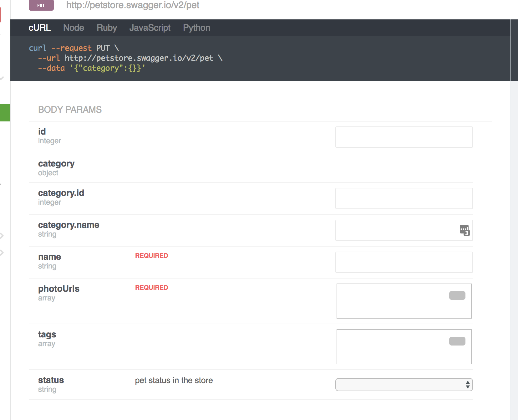
Task: Click the gray add button in photoUrls
Action: (457, 295)
